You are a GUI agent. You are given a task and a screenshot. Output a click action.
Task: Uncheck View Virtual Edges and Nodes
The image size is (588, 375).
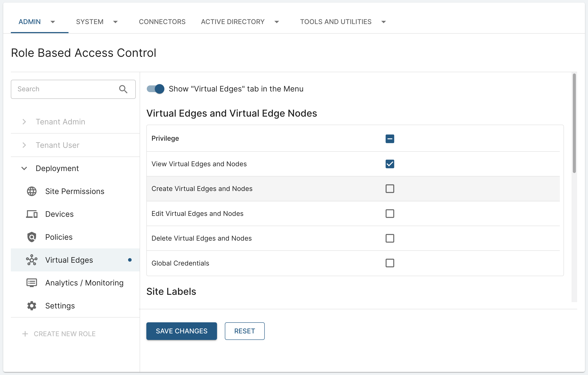pos(389,164)
